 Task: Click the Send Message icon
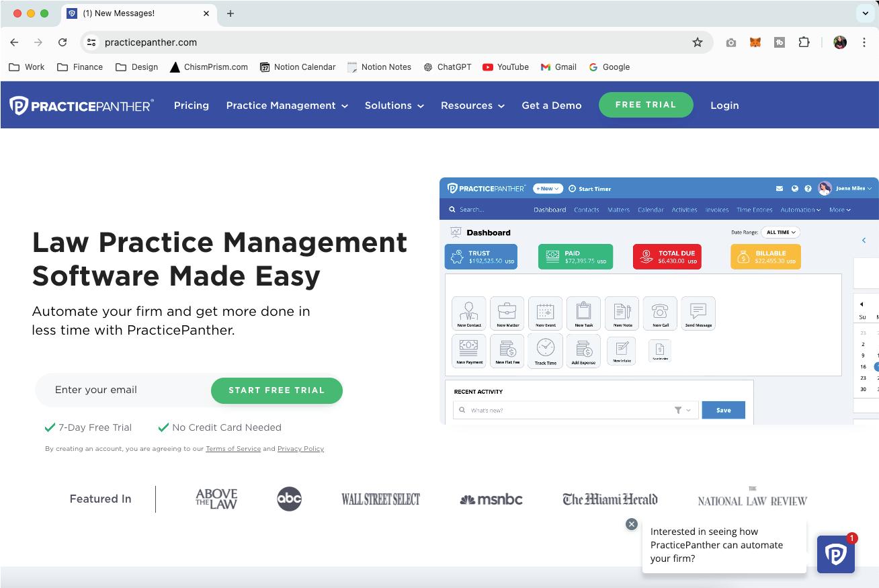tap(698, 313)
